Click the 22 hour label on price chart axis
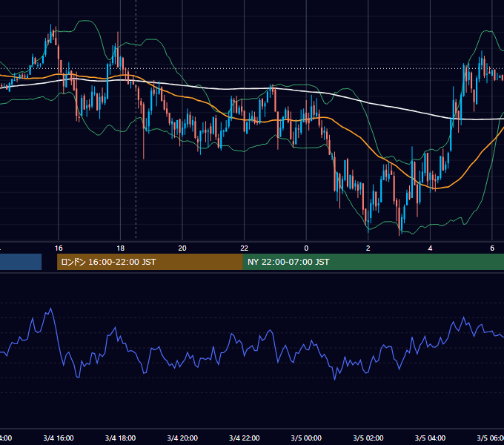504x445 pixels. click(x=245, y=248)
